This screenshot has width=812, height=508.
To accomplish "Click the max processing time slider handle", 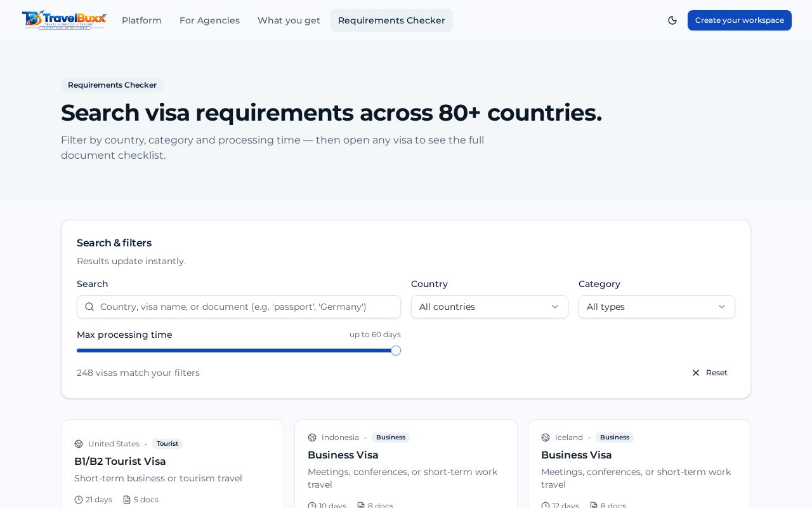I will tap(396, 351).
